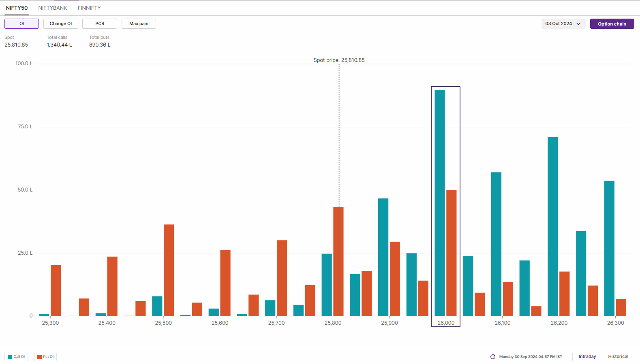Toggle the Put OI legend series

45,357
